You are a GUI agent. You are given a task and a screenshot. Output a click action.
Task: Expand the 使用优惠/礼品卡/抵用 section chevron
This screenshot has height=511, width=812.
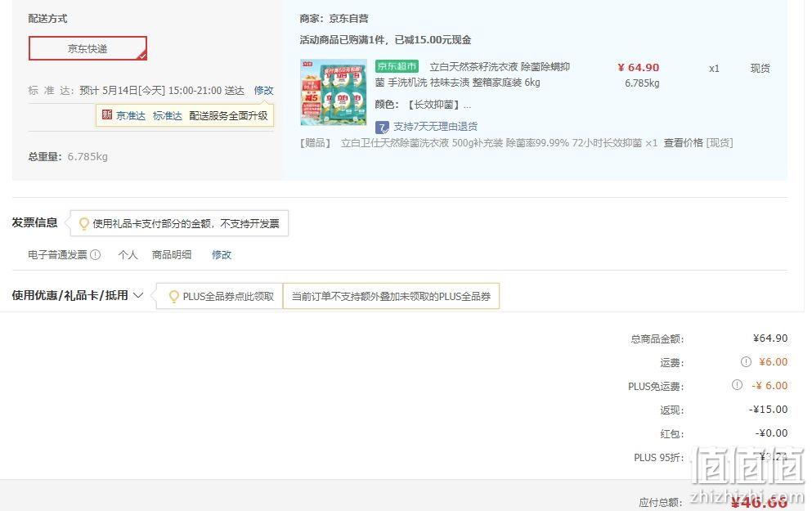coord(137,295)
